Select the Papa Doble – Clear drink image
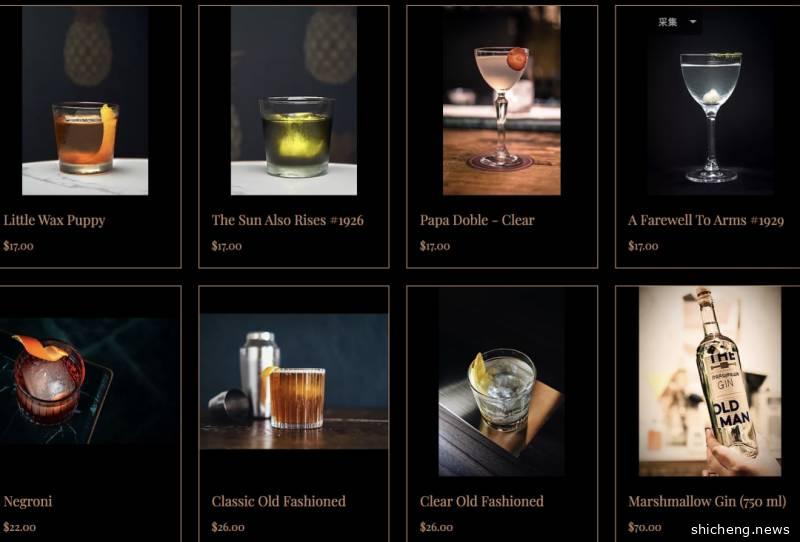This screenshot has width=800, height=542. pyautogui.click(x=502, y=101)
